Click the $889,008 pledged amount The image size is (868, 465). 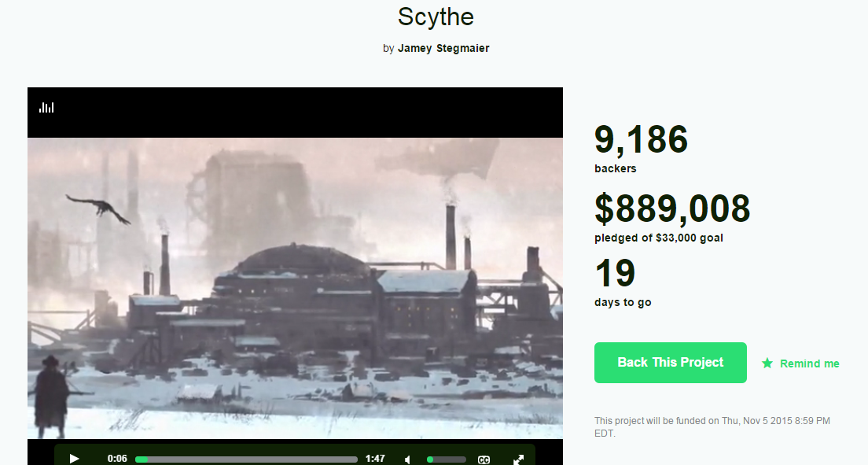click(672, 209)
